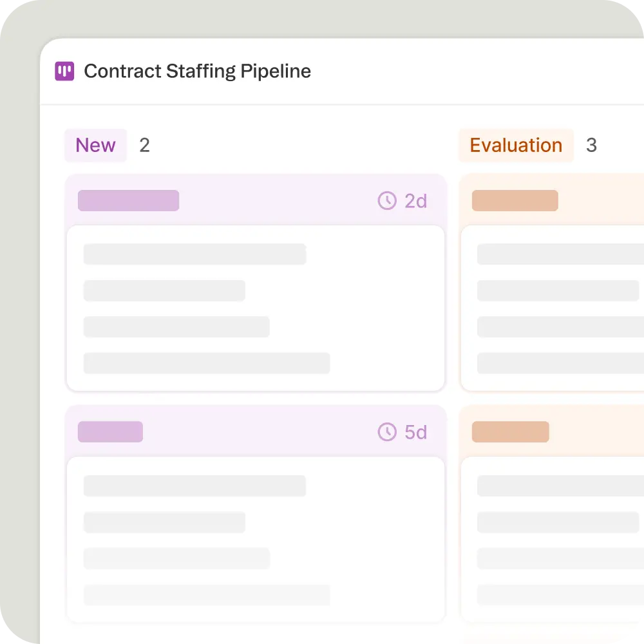Click the orange tag on top Evaluation card
644x644 pixels.
(515, 201)
